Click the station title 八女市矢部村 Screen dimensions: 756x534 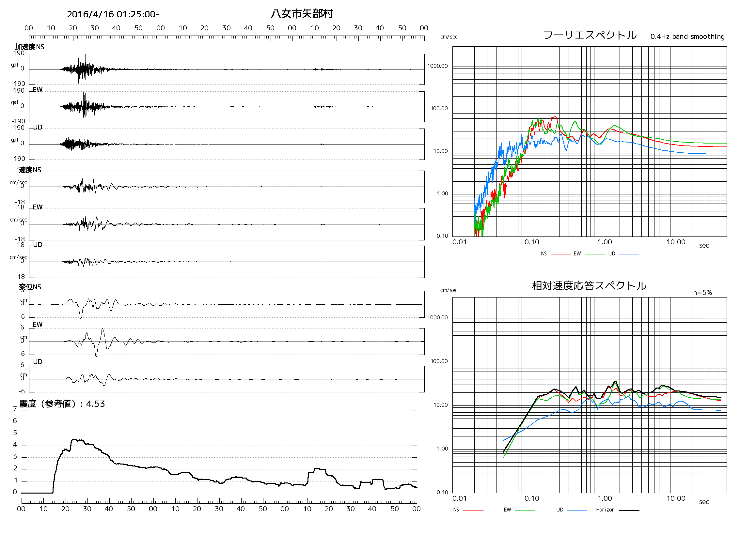point(302,14)
